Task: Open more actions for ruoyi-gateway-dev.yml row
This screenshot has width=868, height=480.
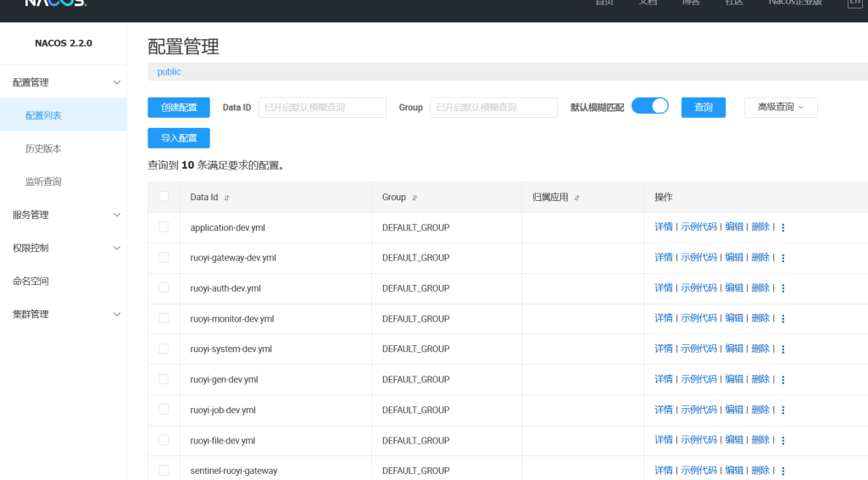Action: [x=782, y=258]
